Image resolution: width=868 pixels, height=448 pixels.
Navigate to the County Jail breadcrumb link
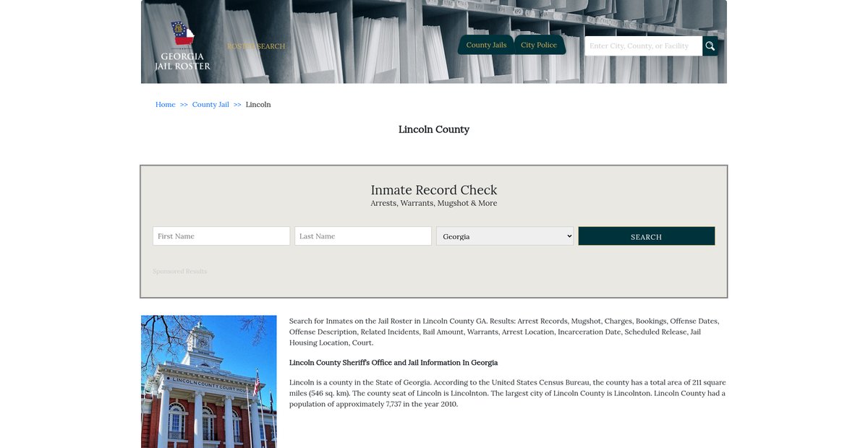[210, 105]
